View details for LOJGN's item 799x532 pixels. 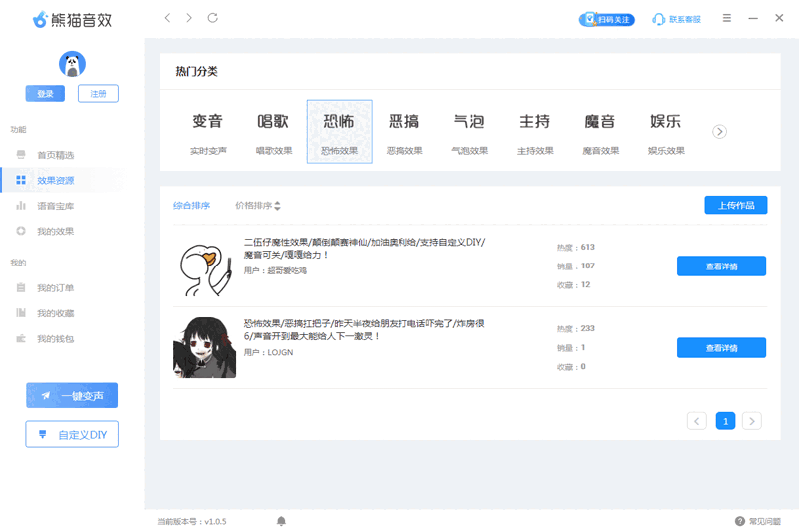coord(721,348)
